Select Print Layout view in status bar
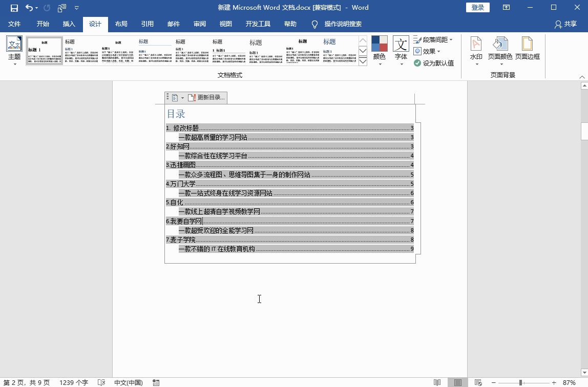588x387 pixels. coord(457,382)
